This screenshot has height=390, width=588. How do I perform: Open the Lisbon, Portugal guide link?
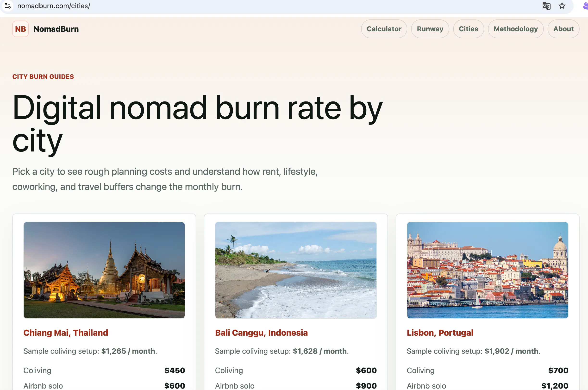coord(440,333)
